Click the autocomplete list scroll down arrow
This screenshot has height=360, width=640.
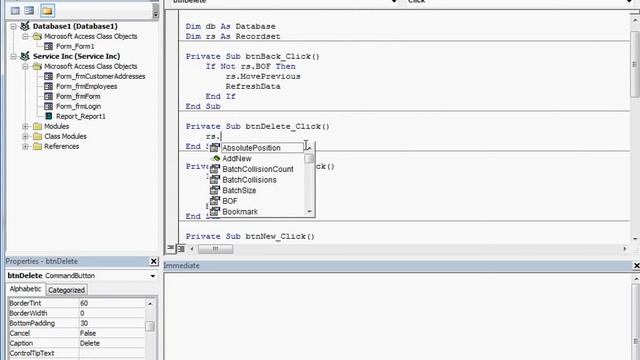(309, 211)
